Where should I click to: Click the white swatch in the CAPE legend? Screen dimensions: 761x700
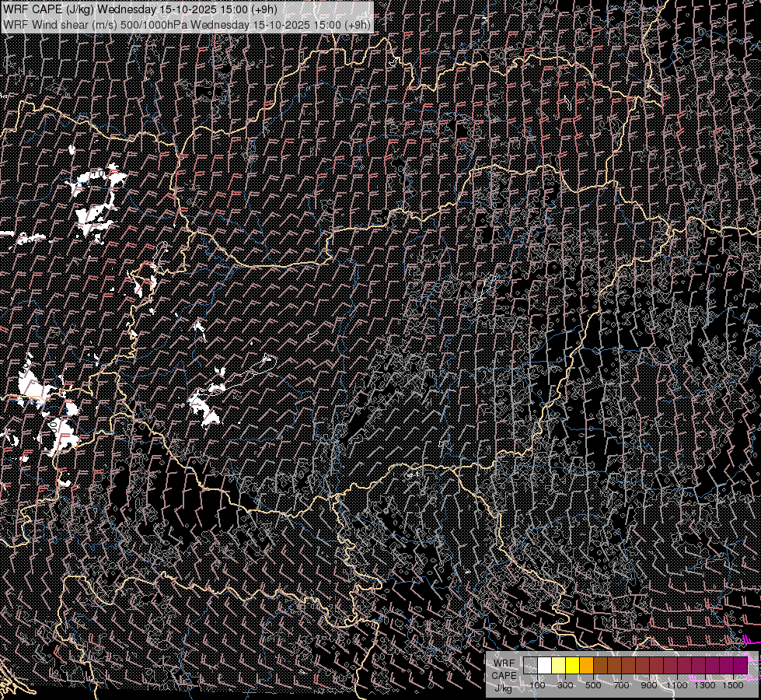point(545,666)
